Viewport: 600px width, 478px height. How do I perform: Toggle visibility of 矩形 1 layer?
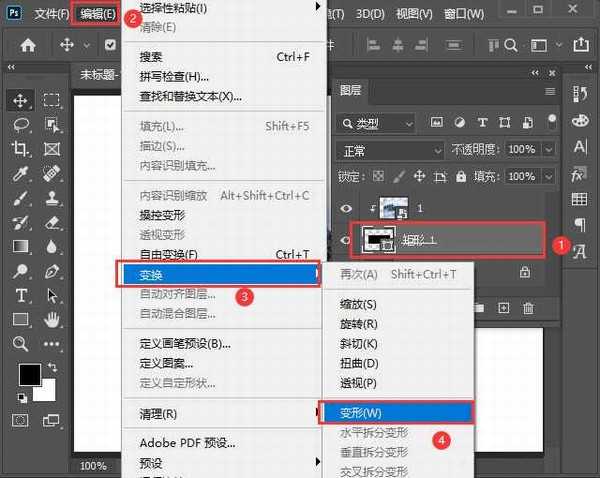349,241
